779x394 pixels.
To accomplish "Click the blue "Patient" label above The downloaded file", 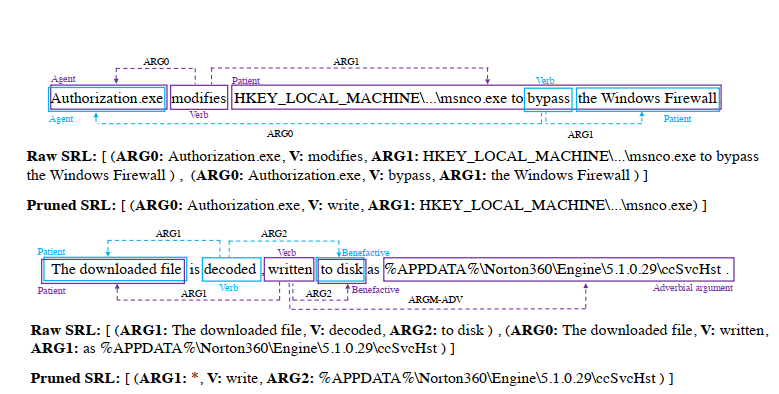I will point(51,252).
